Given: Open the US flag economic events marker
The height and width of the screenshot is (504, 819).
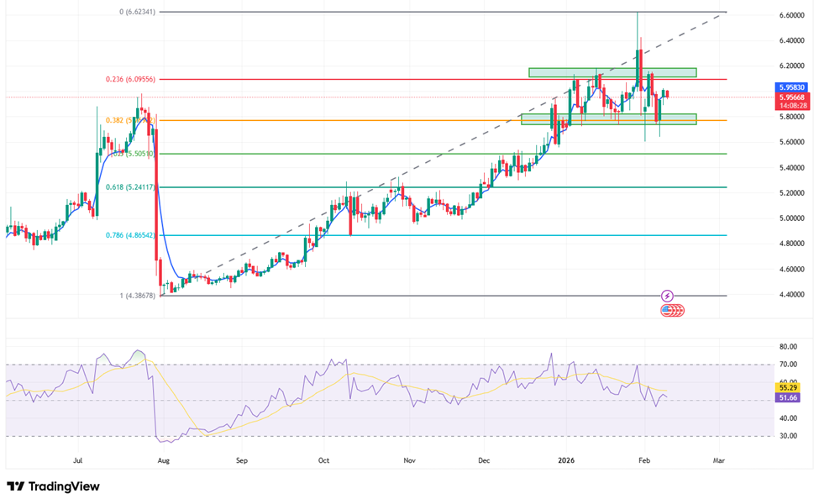Looking at the screenshot, I should point(673,311).
